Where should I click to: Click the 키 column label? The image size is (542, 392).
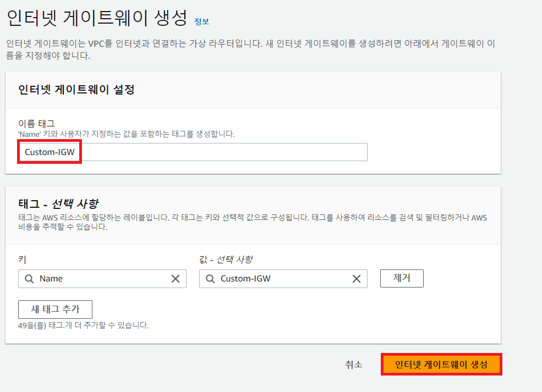pyautogui.click(x=23, y=260)
